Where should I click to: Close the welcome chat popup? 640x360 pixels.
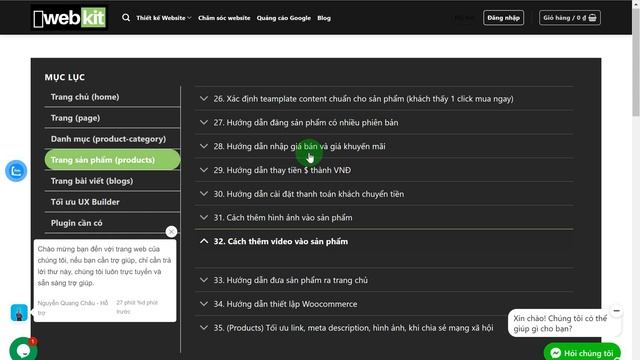[x=171, y=231]
